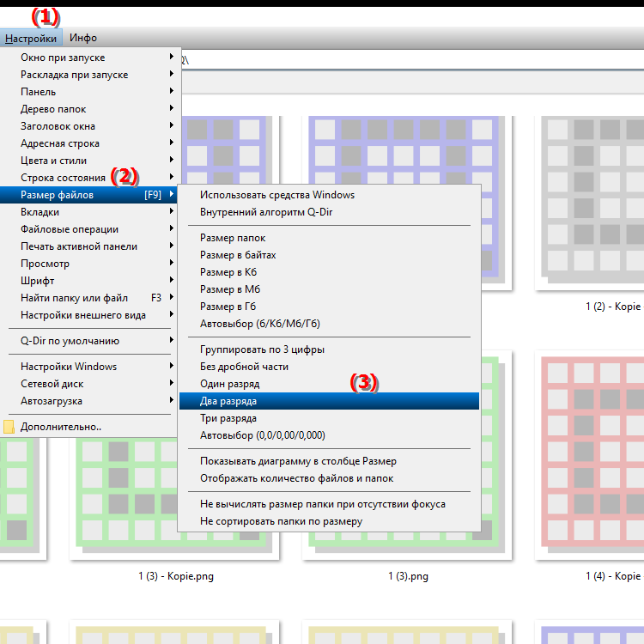The image size is (644, 644).
Task: Click Дополнительно.. menu entry
Action: click(x=88, y=427)
